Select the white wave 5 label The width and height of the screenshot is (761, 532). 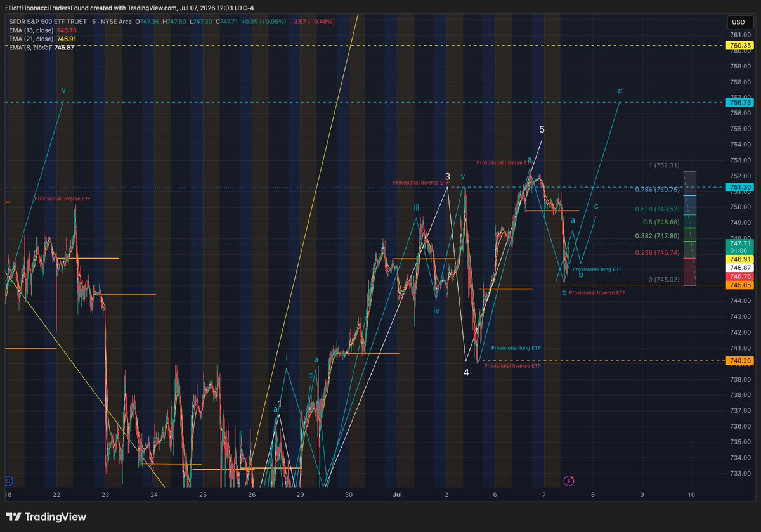pyautogui.click(x=542, y=129)
